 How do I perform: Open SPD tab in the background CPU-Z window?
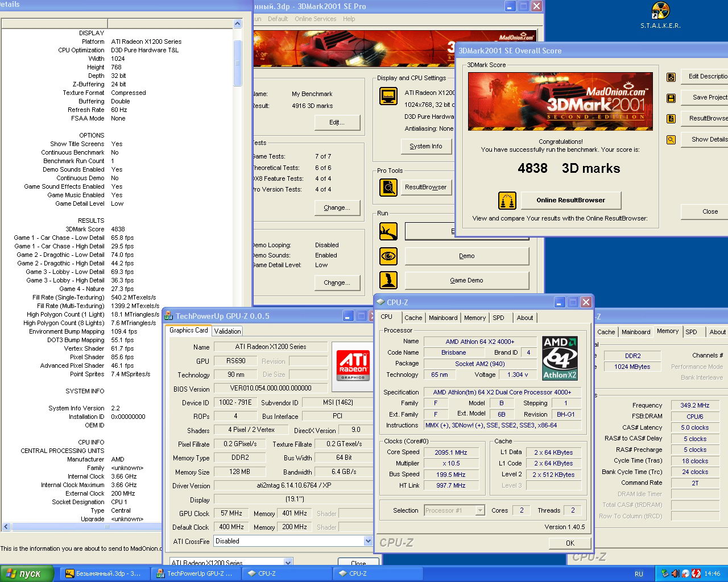(691, 332)
